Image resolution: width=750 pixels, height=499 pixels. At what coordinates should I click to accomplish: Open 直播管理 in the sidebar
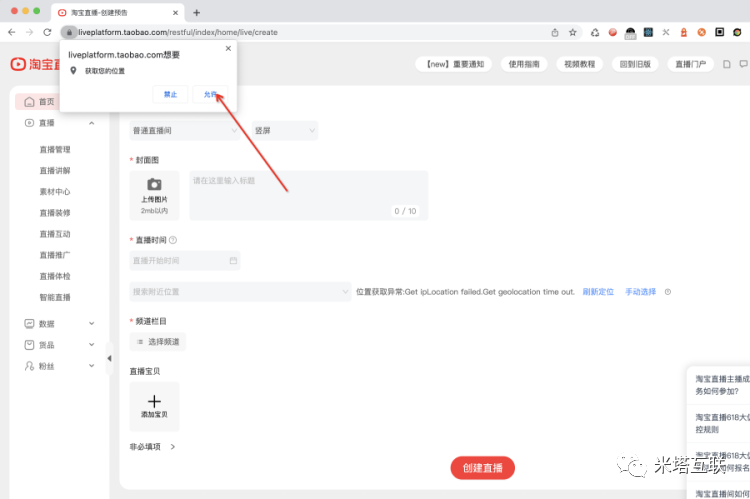click(55, 149)
